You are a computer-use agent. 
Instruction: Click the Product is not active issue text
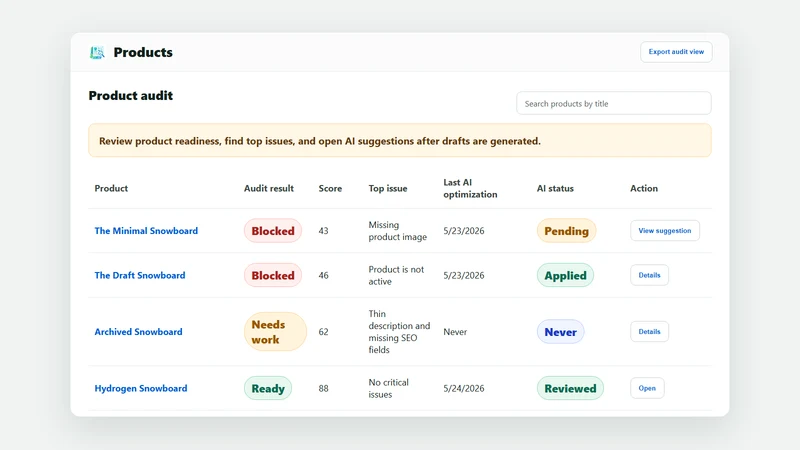396,275
